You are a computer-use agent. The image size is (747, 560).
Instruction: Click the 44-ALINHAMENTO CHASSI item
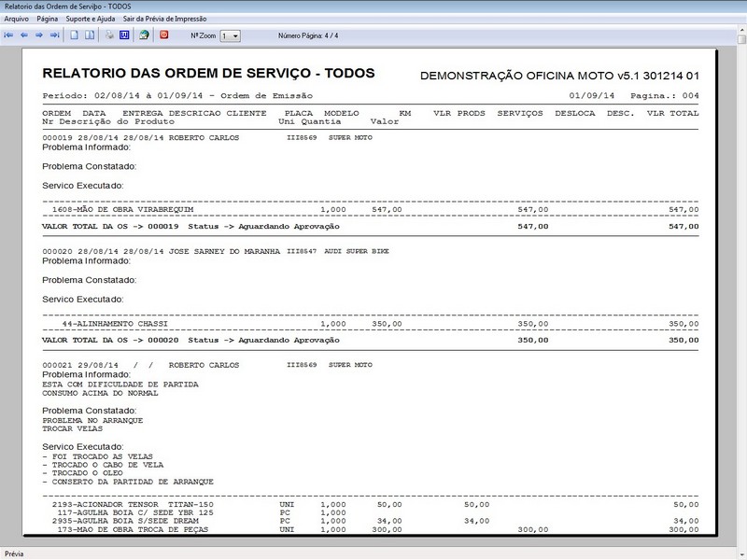click(x=115, y=324)
